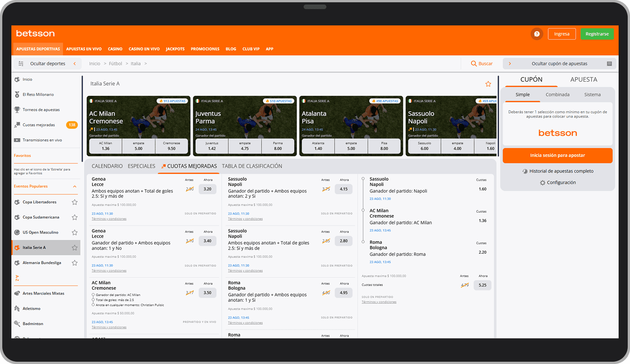Open Copa Libertadores ball icon
This screenshot has width=630, height=364.
17,202
